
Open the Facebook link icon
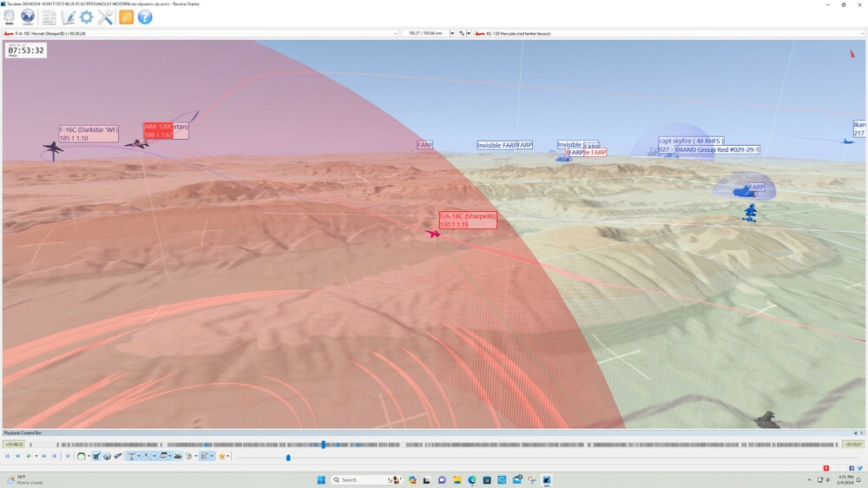tap(852, 468)
